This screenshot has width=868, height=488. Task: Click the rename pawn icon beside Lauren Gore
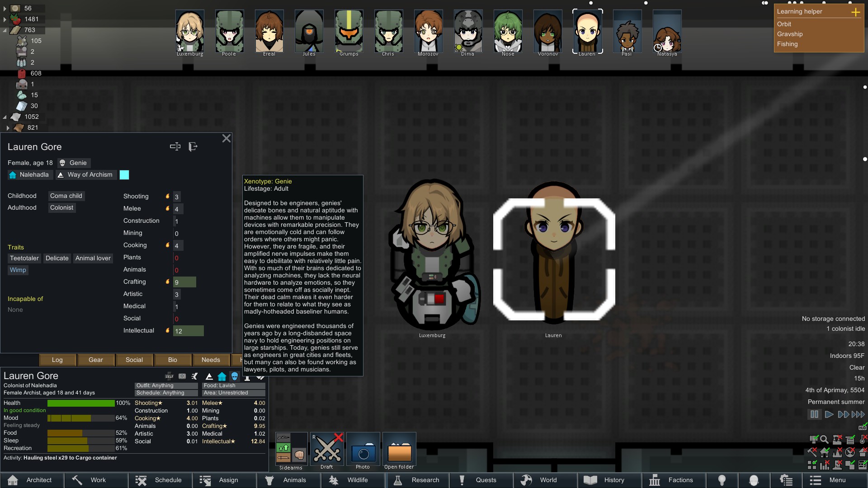point(175,146)
